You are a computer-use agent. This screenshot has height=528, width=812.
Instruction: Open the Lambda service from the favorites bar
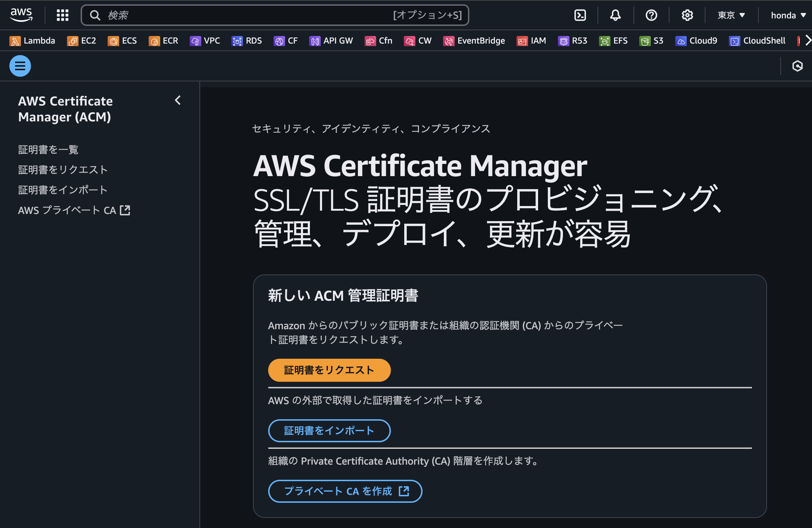pos(32,41)
